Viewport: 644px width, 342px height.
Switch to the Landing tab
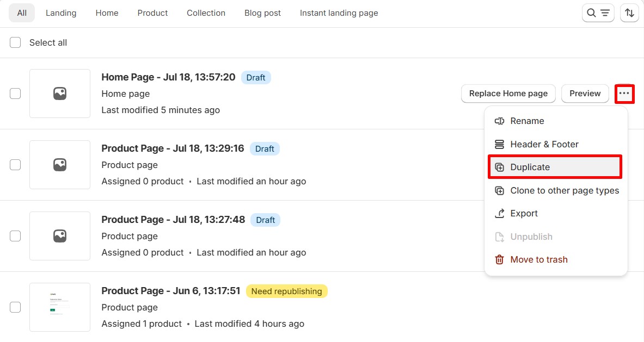pos(61,13)
